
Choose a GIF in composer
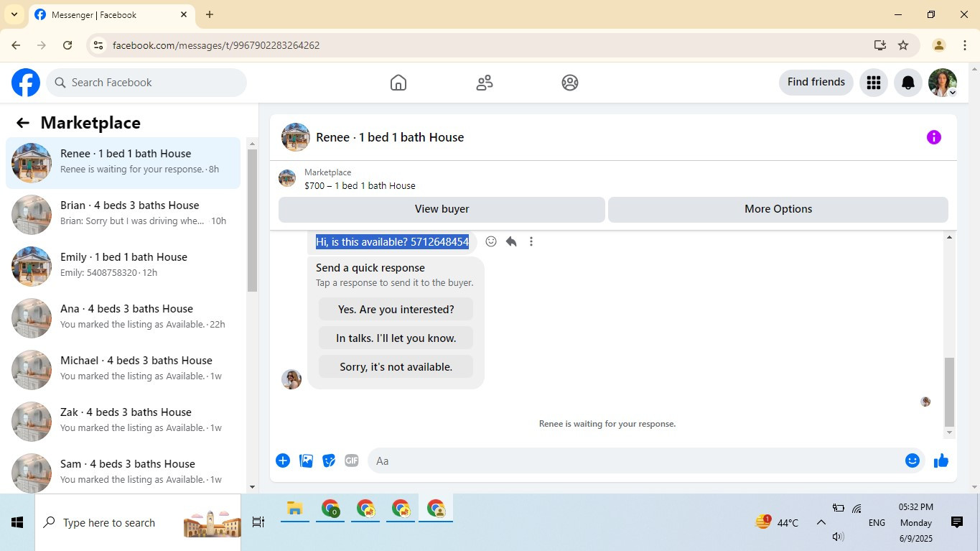[351, 460]
